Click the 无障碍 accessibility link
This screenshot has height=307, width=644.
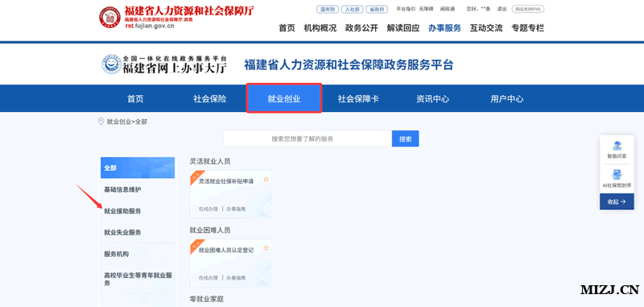[427, 9]
